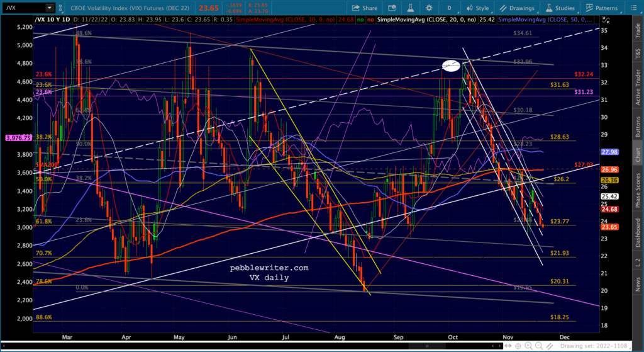The height and width of the screenshot is (352, 644).
Task: Open the Studies menu
Action: [x=560, y=8]
